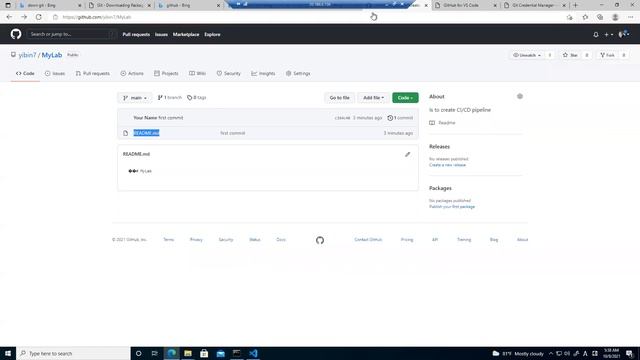The width and height of the screenshot is (640, 360).
Task: Open the user avatar menu
Action: pyautogui.click(x=623, y=34)
